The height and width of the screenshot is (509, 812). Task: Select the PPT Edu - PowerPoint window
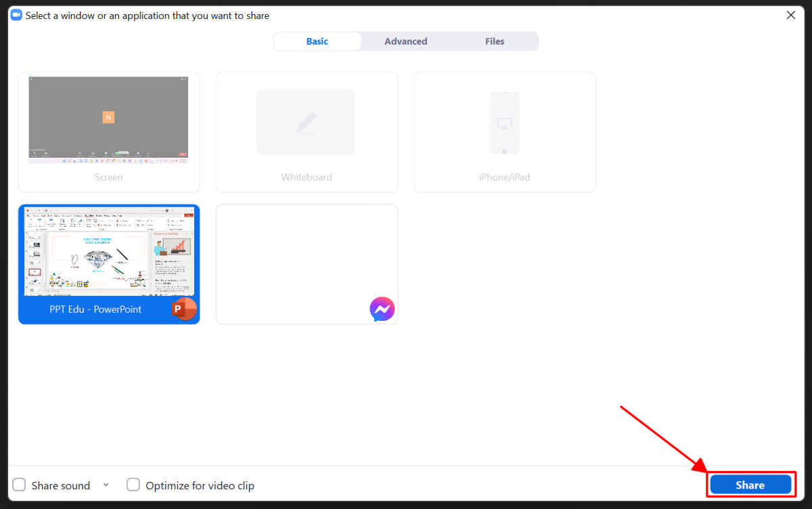(x=109, y=264)
